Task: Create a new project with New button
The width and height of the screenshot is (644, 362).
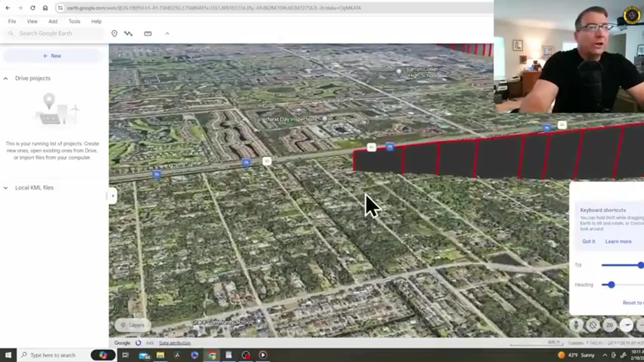Action: coord(52,56)
